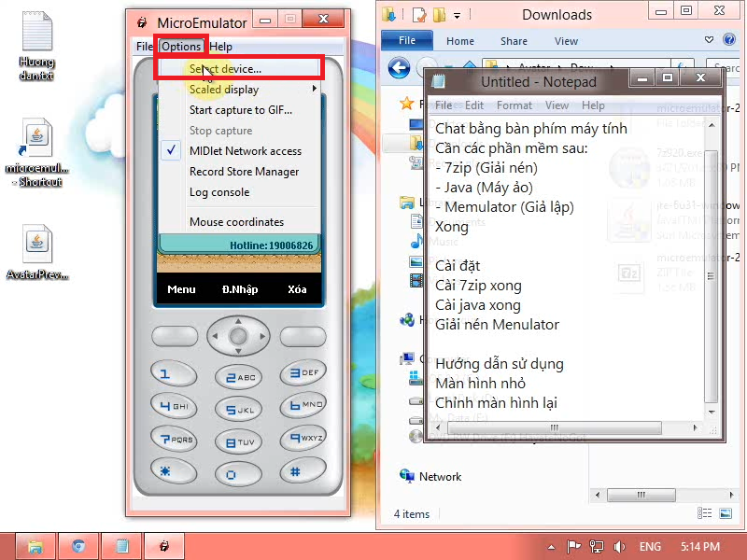Open the Chrome browser taskbar icon
This screenshot has width=747, height=560.
(78, 546)
